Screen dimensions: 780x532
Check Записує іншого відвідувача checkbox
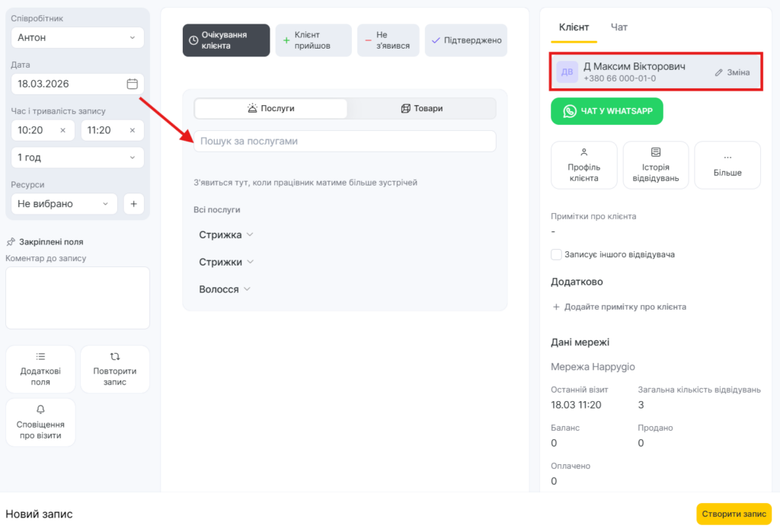(x=557, y=254)
